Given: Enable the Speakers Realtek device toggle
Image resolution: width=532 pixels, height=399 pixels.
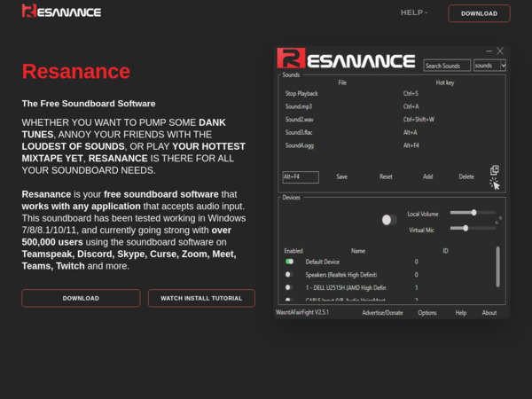Looking at the screenshot, I should pos(289,275).
